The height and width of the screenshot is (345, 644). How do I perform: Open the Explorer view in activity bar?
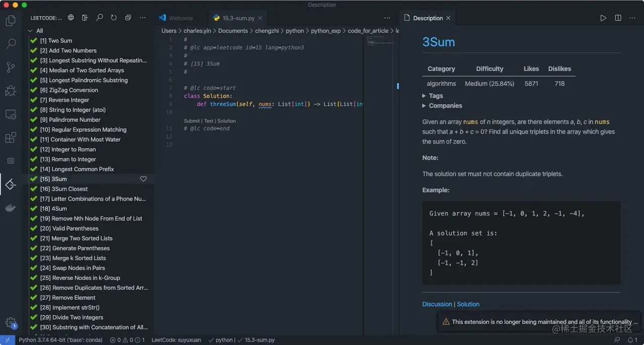point(11,21)
